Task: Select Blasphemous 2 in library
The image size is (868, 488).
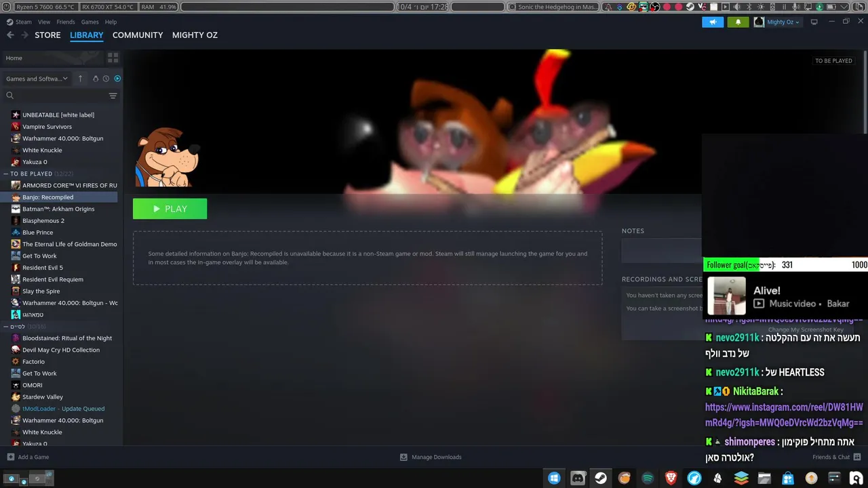Action: (x=43, y=221)
